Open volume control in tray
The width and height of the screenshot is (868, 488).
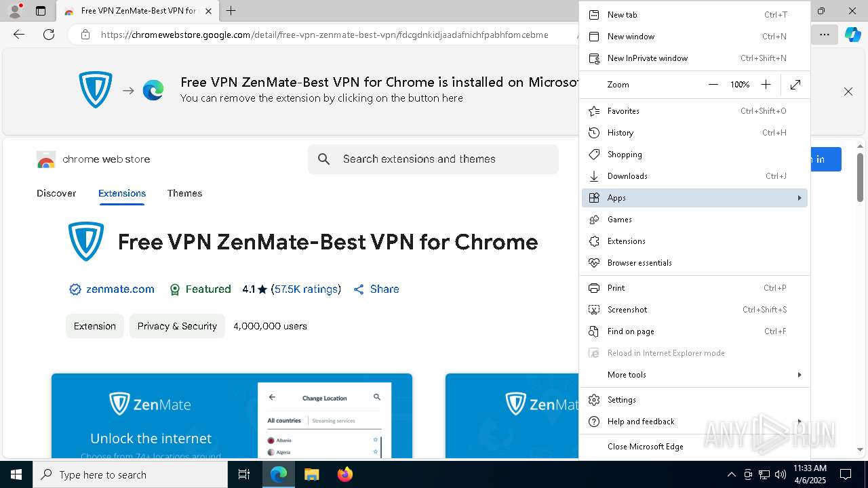780,474
